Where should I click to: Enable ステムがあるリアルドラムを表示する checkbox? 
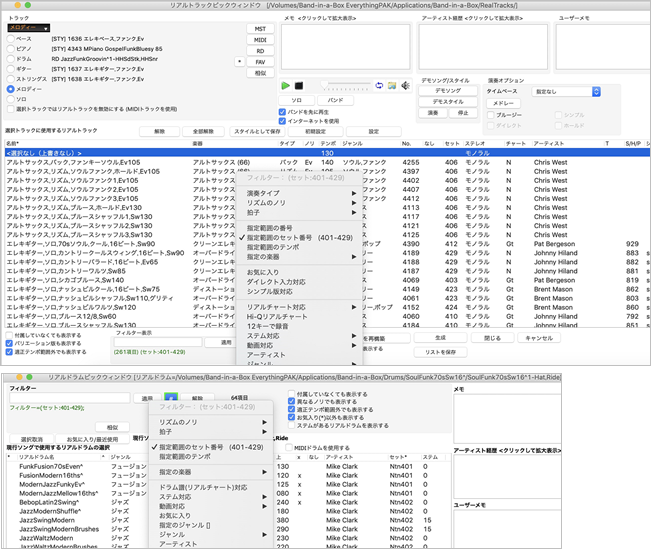(x=292, y=425)
